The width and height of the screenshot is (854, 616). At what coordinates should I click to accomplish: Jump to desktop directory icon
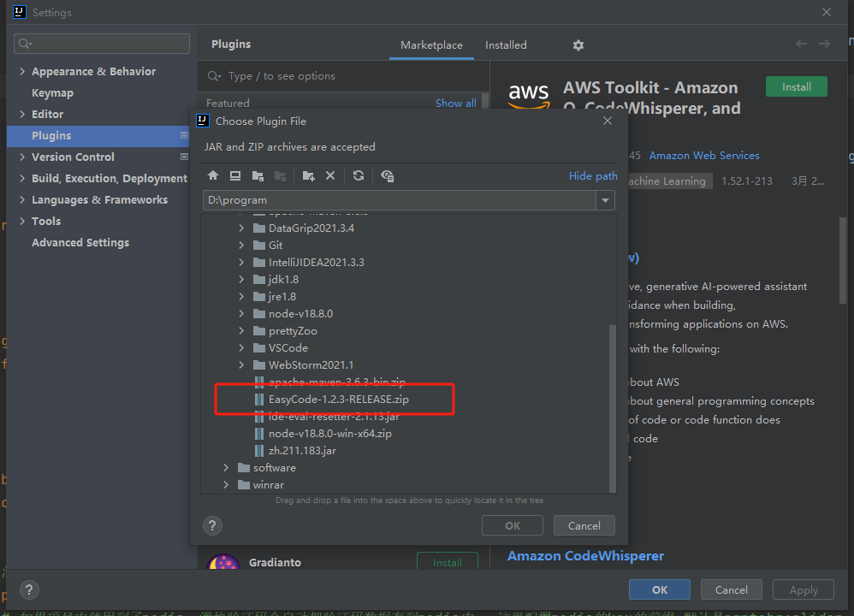click(x=235, y=175)
